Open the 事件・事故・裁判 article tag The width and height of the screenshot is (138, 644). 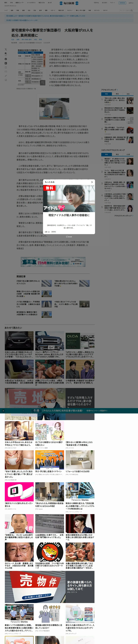[27, 39]
